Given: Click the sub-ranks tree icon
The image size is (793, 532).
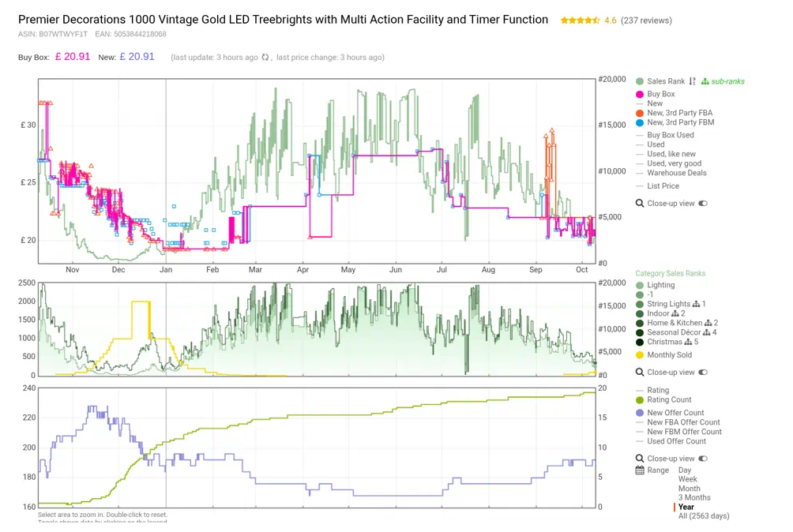Looking at the screenshot, I should point(705,81).
